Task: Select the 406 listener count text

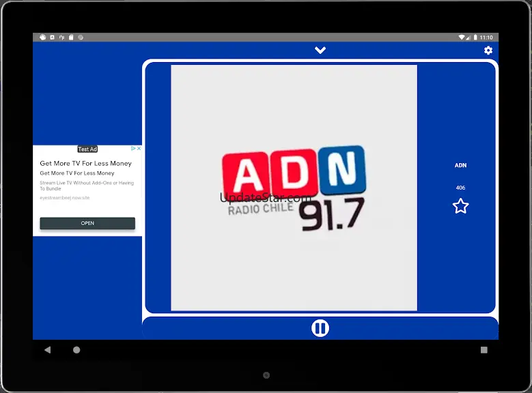Action: tap(460, 188)
